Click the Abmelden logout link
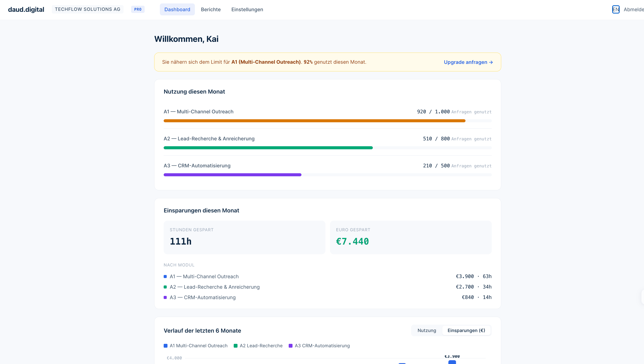This screenshot has height=364, width=644. coord(634,10)
